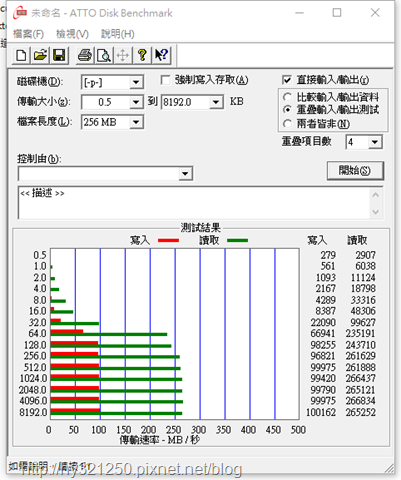This screenshot has height=480, width=401.
Task: Click the move crosshair toolbar icon
Action: point(123,55)
